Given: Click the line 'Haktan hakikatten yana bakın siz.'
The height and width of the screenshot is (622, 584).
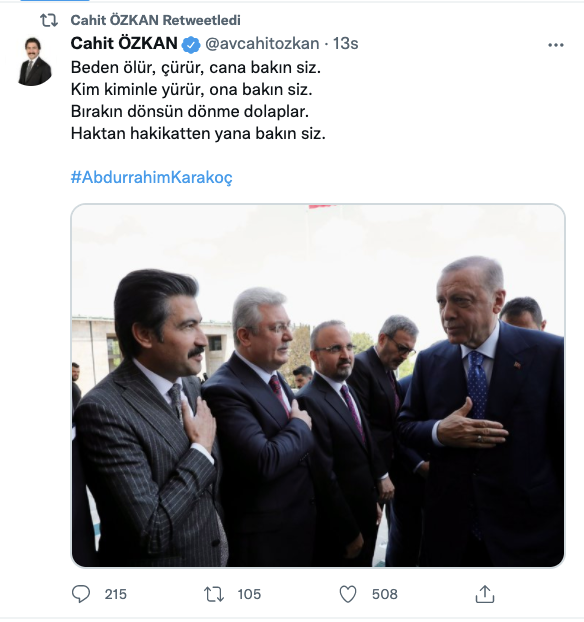Looking at the screenshot, I should pos(198,133).
